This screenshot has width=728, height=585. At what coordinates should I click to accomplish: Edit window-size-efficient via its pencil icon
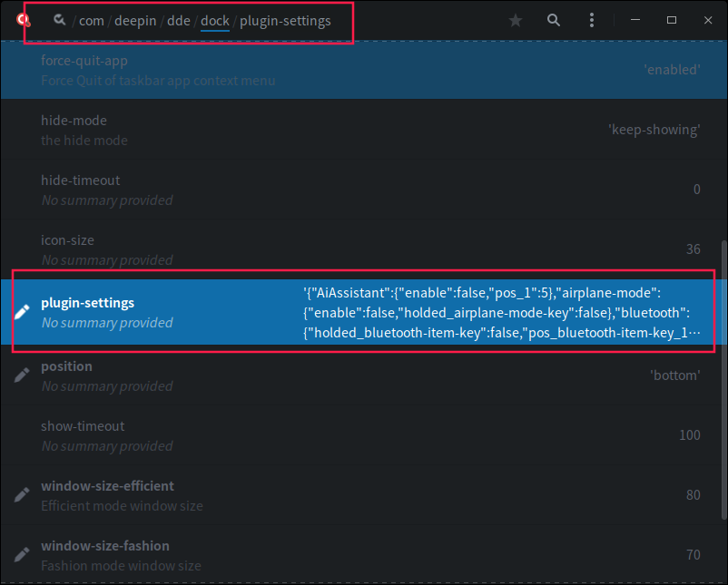pyautogui.click(x=21, y=493)
